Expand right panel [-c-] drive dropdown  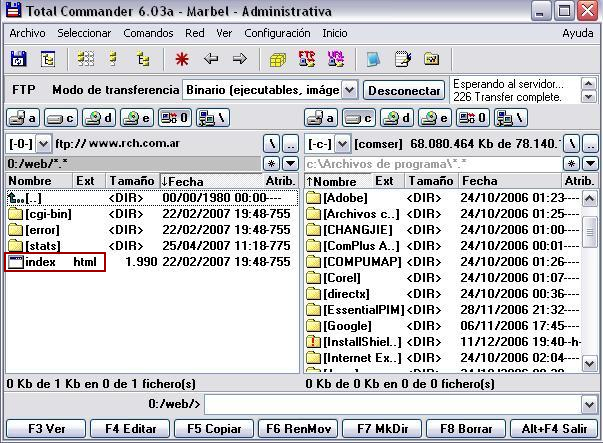tap(342, 144)
